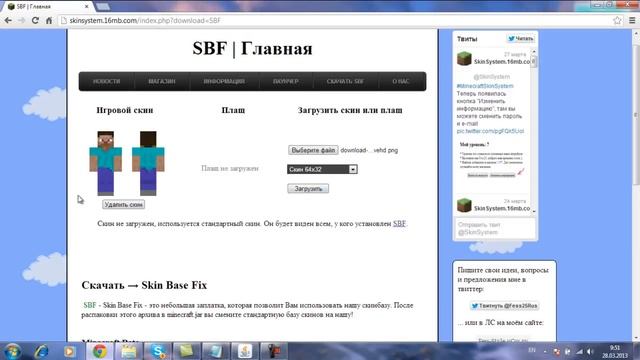640x360 pixels.
Task: Open the НОВОСТИ menu item
Action: (x=107, y=81)
